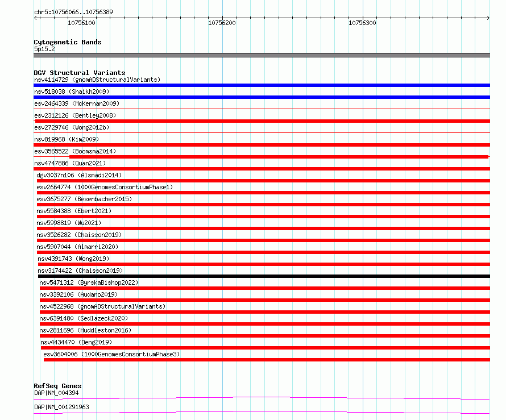Open esv2664774 1000GenomesConsortiumPhase1 entry
Screen dimensions: 506x420
[x=105, y=187]
